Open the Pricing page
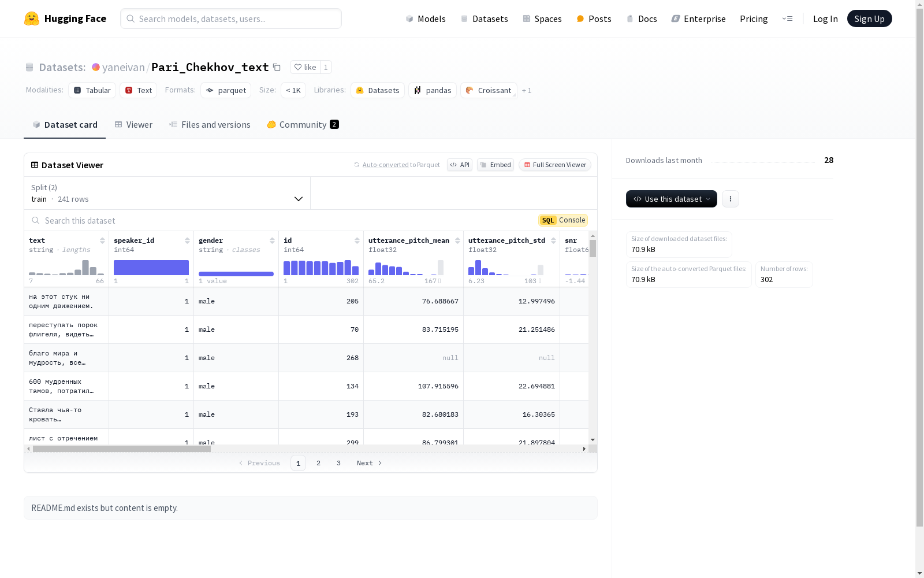Viewport: 924px width, 578px height. 754,18
